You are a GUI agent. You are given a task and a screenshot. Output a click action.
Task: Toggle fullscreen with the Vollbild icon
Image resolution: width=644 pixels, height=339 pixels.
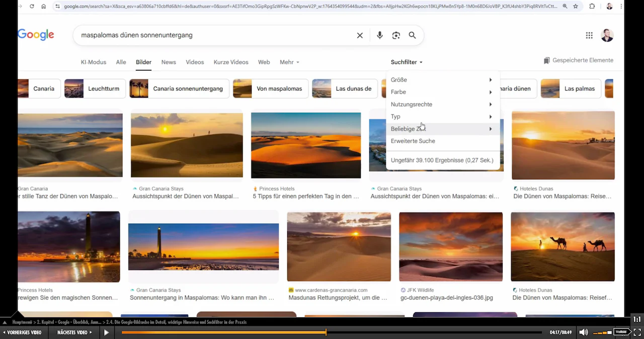click(x=637, y=332)
